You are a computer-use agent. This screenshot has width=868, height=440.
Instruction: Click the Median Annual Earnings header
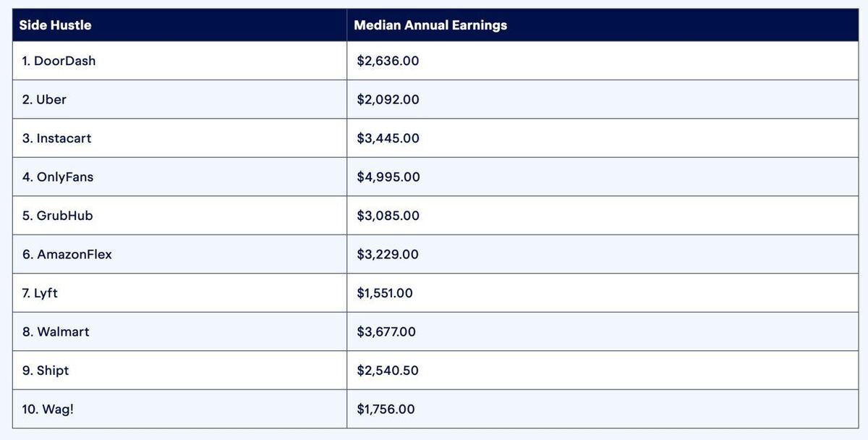click(x=430, y=25)
